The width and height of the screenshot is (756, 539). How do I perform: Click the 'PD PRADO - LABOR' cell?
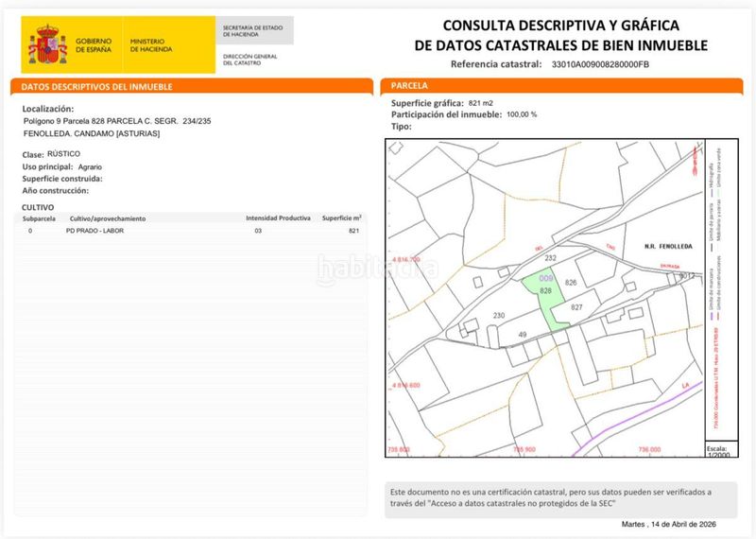tap(95, 231)
